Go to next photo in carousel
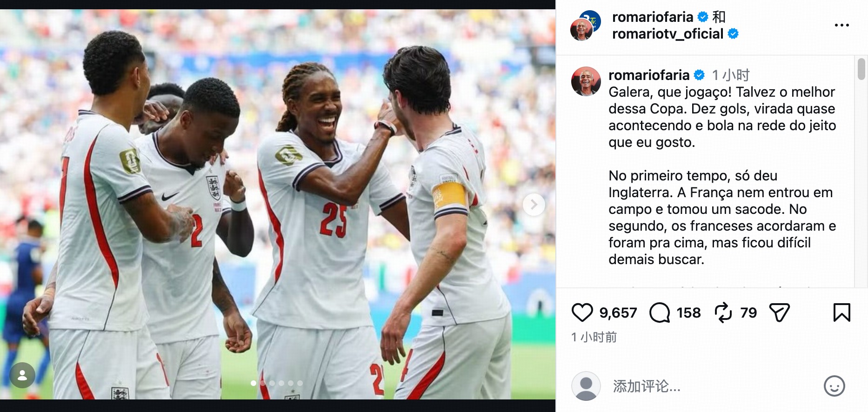 tap(534, 204)
